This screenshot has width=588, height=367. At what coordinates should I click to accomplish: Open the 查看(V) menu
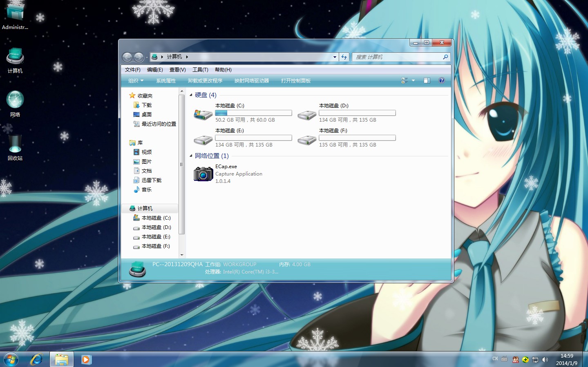178,70
